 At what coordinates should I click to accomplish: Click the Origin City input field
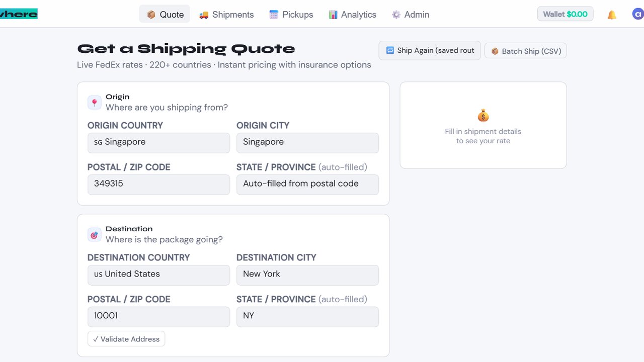307,143
